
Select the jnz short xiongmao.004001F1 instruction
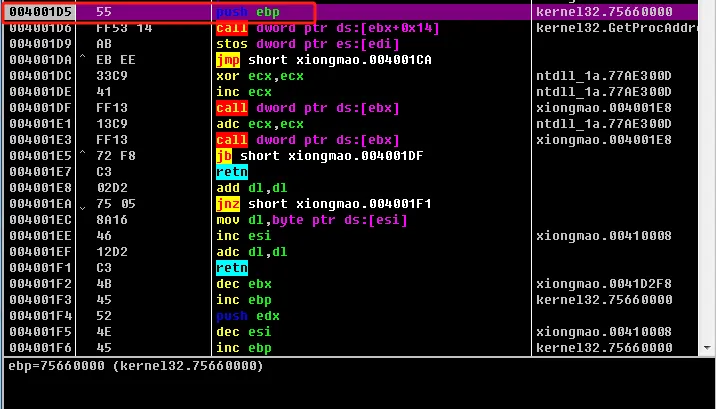(x=324, y=204)
